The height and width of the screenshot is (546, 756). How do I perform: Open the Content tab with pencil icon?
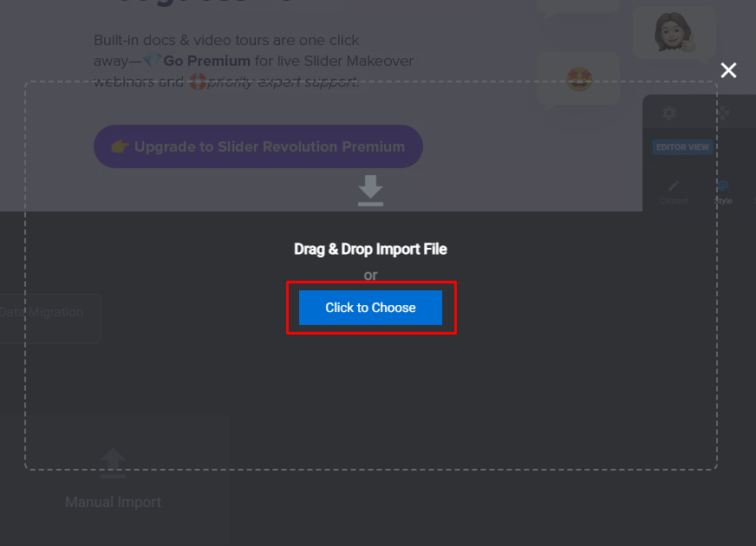coord(674,192)
